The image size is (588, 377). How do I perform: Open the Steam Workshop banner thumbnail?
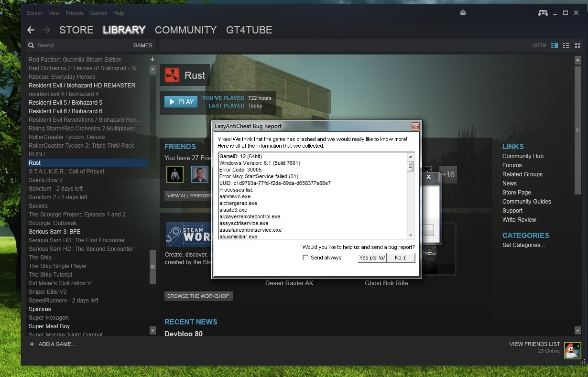click(188, 234)
